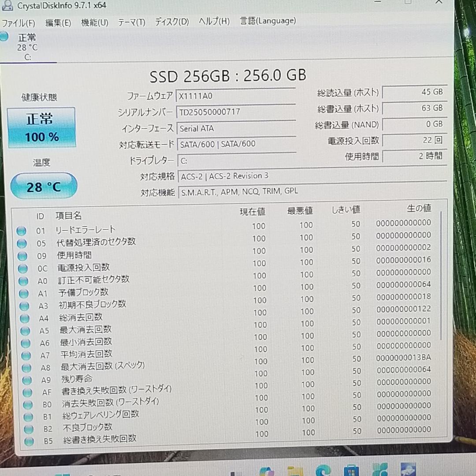Open the ファイル menu

[x=18, y=21]
